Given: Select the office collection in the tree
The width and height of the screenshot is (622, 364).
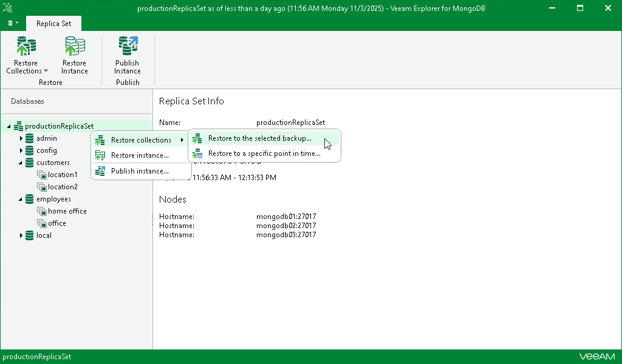Looking at the screenshot, I should coord(42,223).
